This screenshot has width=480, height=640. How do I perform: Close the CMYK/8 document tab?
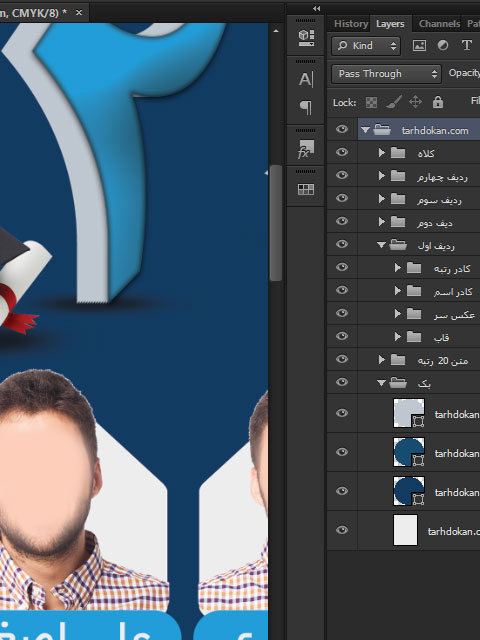[x=79, y=13]
